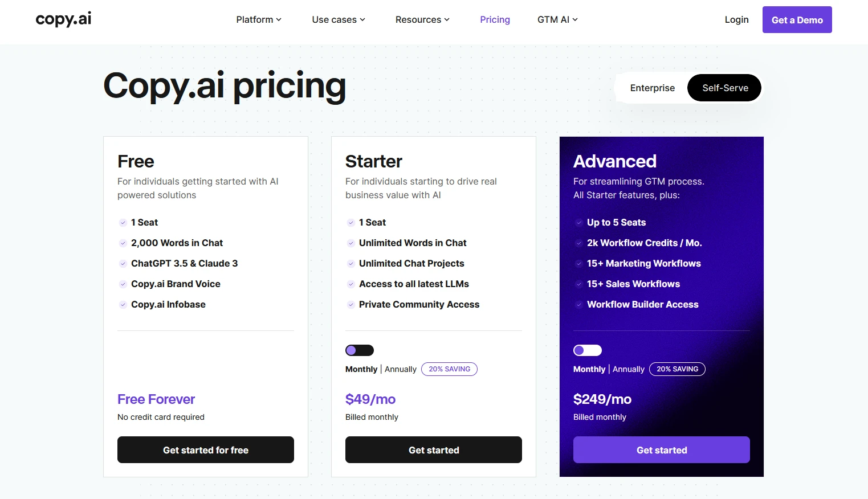Click 20% SAVING badge in Starter plan

tap(449, 369)
